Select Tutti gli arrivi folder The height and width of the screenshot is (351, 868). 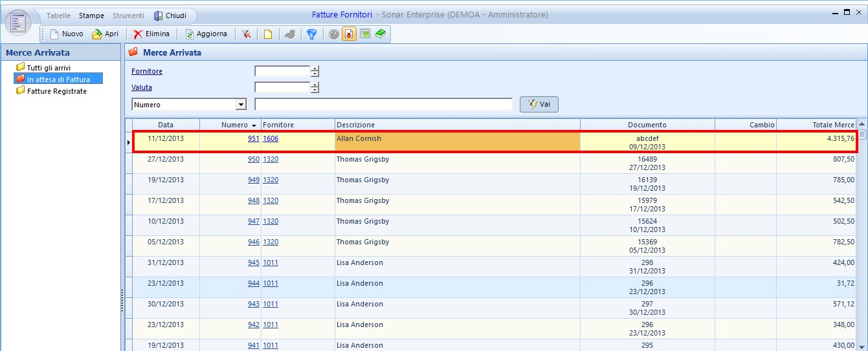[49, 68]
